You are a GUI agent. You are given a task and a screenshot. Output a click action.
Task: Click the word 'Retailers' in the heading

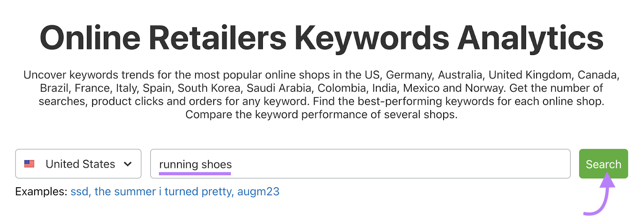[218, 38]
